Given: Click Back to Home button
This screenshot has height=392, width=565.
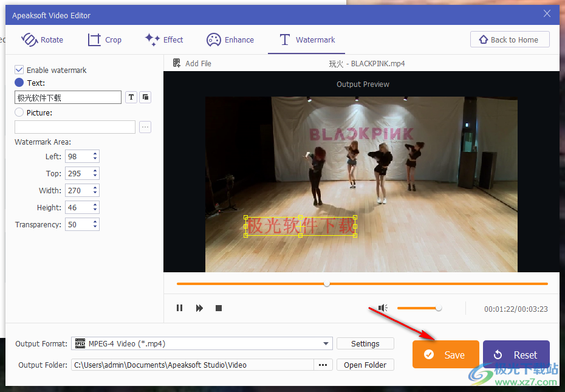Looking at the screenshot, I should (510, 40).
